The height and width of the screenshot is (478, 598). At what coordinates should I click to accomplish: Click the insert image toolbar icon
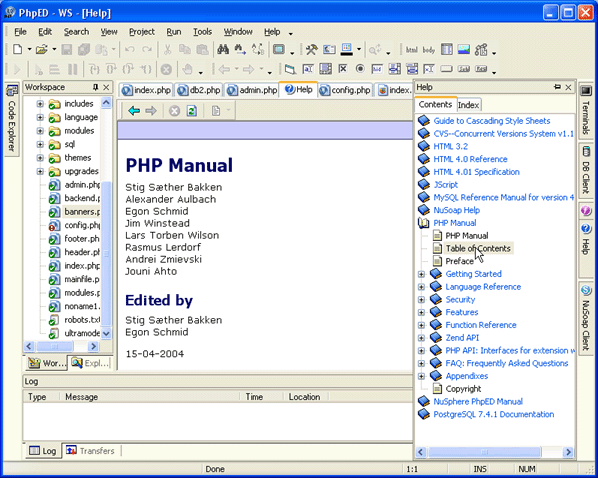(464, 49)
